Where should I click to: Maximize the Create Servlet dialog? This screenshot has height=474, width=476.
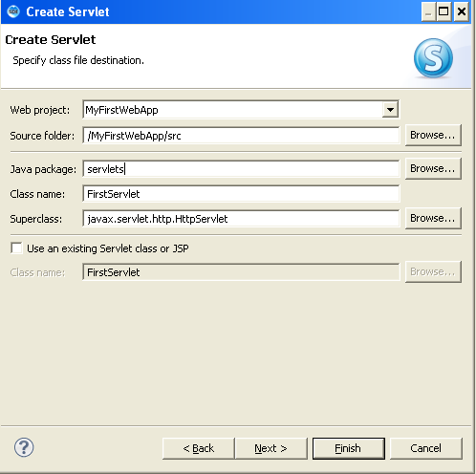[x=444, y=11]
